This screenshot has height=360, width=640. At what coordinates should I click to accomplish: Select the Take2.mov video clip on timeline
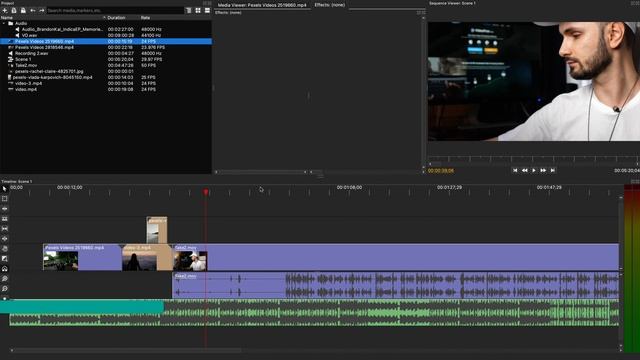pyautogui.click(x=396, y=258)
